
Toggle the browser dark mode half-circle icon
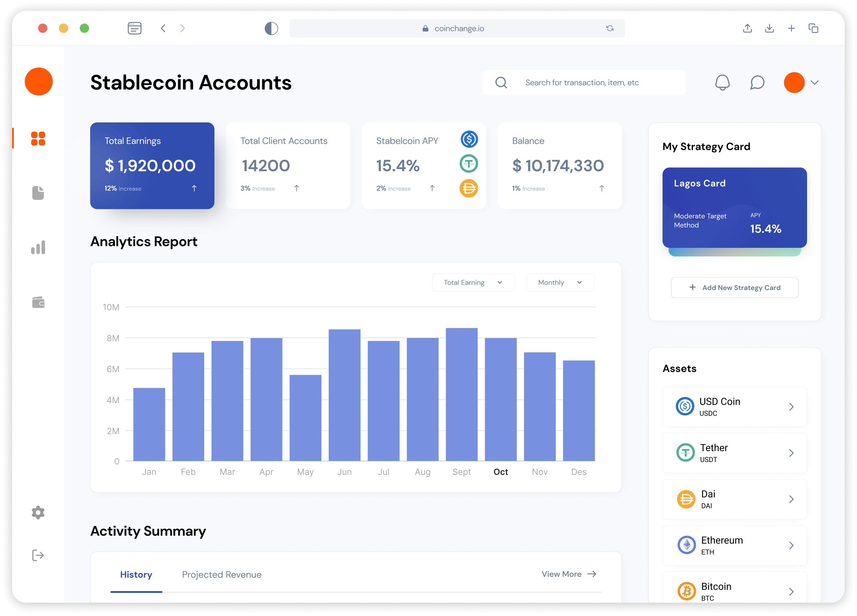coord(271,28)
